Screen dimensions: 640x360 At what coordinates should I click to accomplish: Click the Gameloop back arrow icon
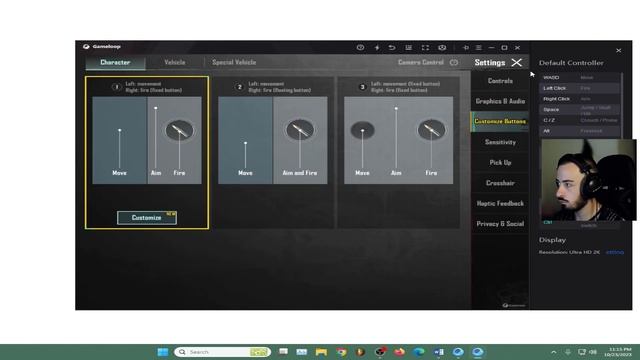point(392,47)
